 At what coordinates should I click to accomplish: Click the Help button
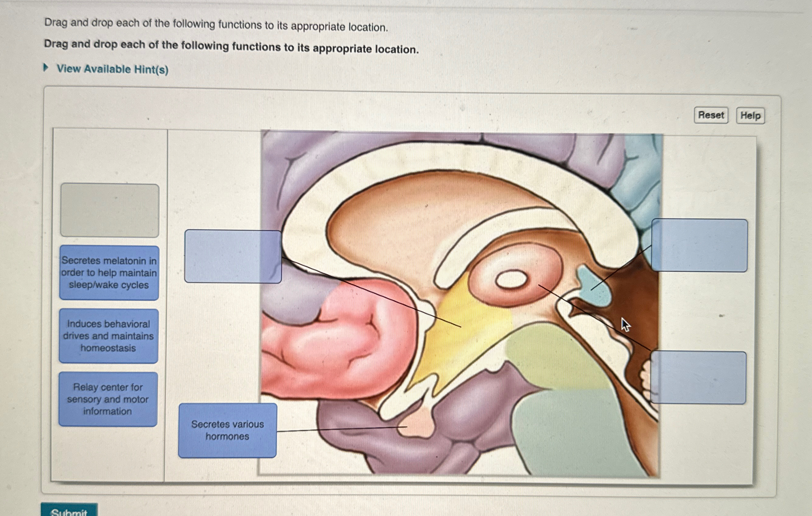pyautogui.click(x=750, y=116)
